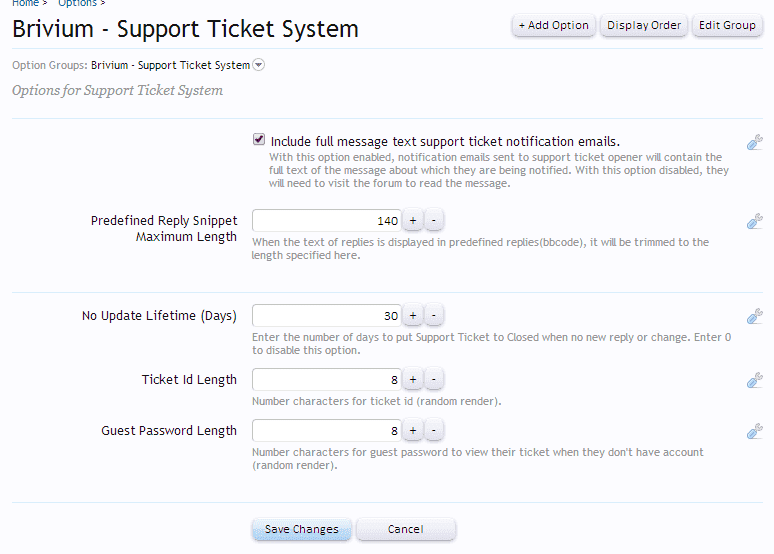Open wrench icon beside full message email option
This screenshot has width=774, height=554.
pos(755,142)
